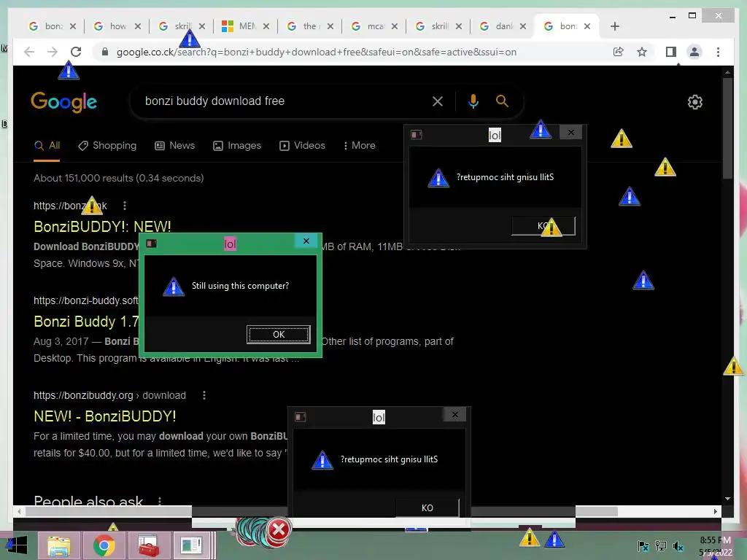Open a new tab with the plus button
The width and height of the screenshot is (747, 560).
coord(615,26)
